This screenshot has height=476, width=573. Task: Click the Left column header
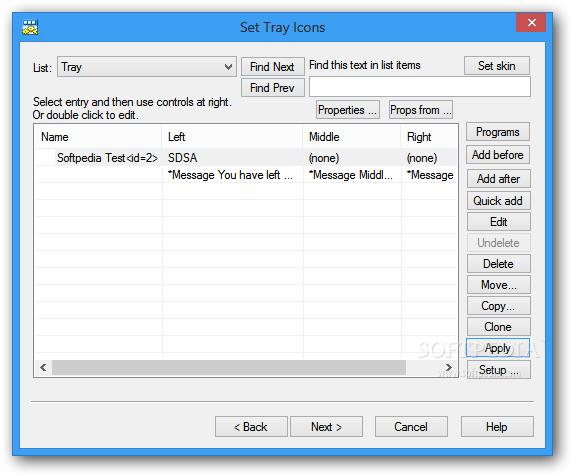point(232,137)
